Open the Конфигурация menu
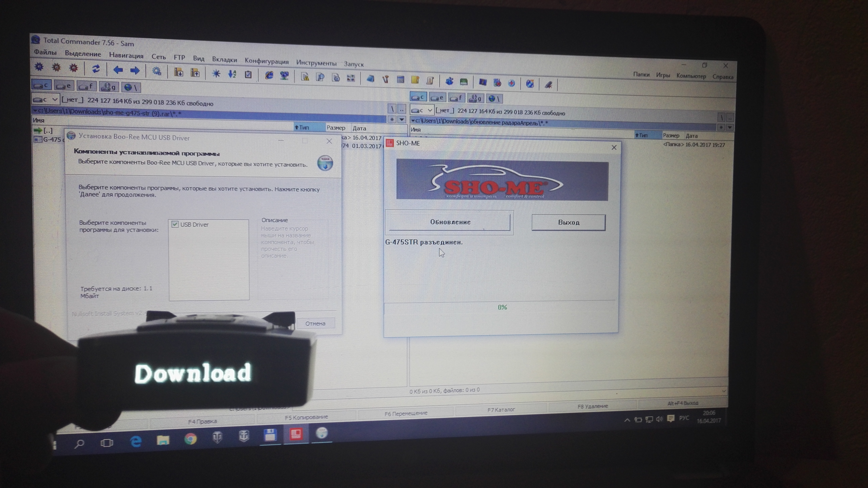The image size is (868, 488). [x=267, y=61]
